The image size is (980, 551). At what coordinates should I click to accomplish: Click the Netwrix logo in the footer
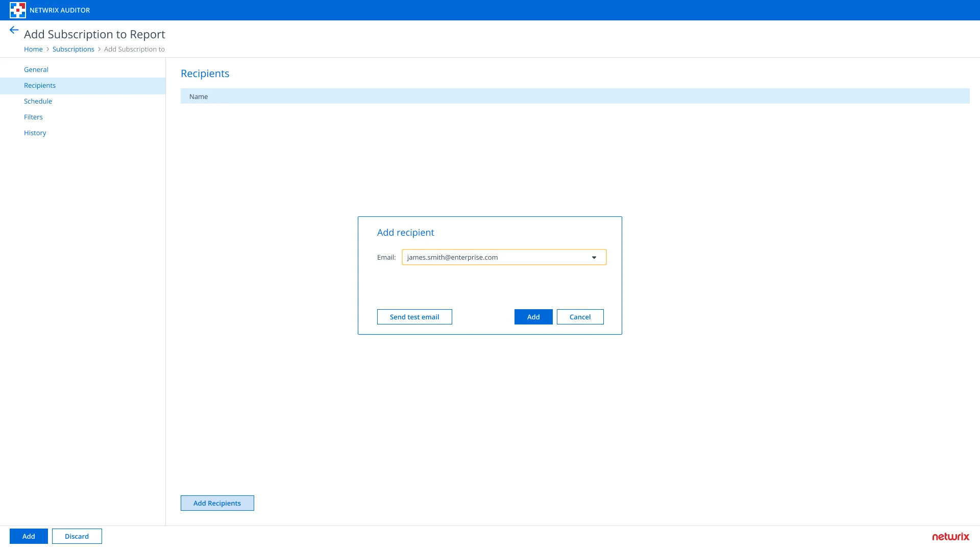[950, 537]
